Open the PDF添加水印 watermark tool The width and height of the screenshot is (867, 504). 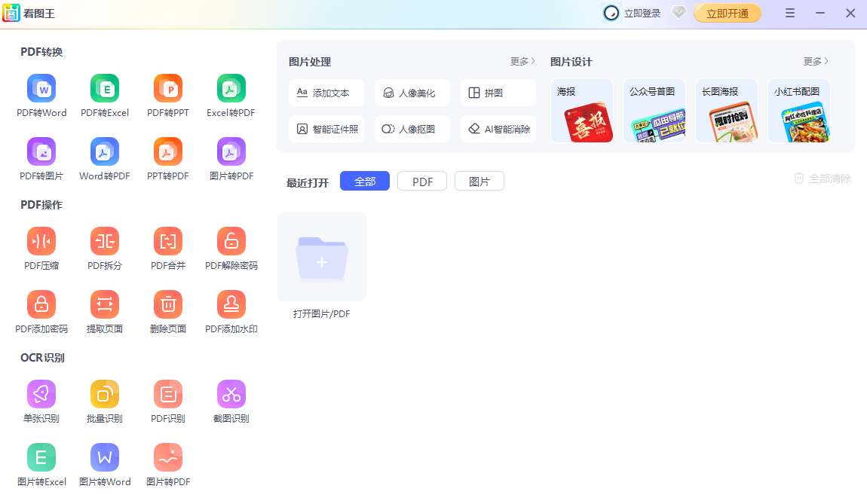tap(231, 310)
